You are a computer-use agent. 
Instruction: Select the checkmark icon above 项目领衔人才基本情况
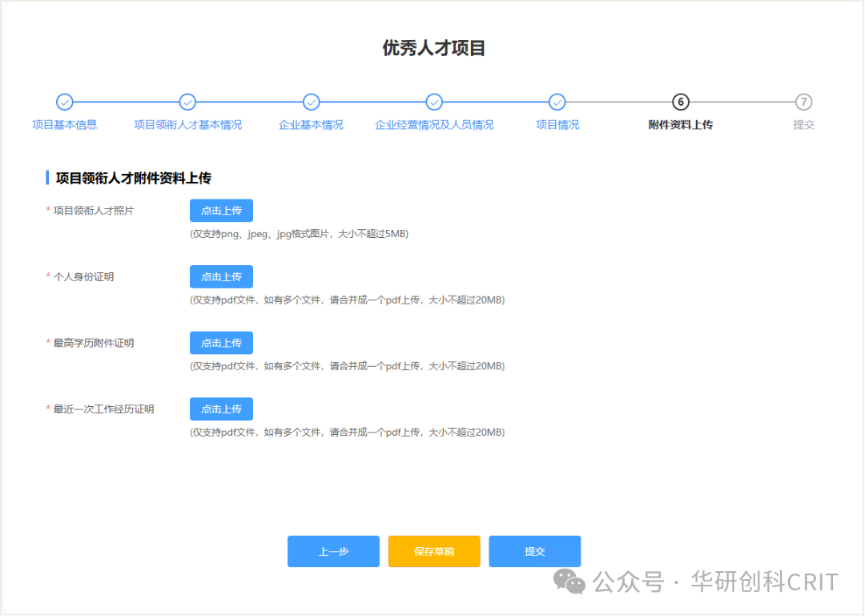coord(187,103)
